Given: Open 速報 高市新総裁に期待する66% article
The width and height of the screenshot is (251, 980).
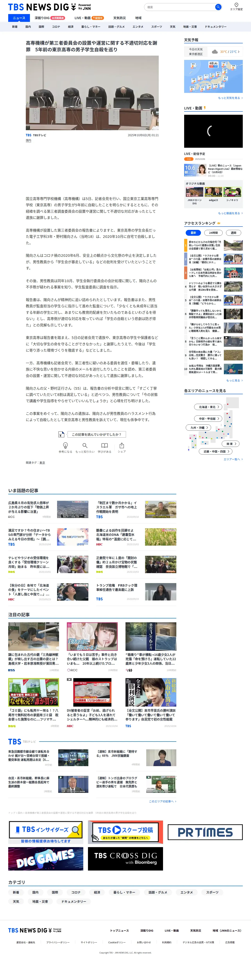Looking at the screenshot, I should [x=136, y=758].
